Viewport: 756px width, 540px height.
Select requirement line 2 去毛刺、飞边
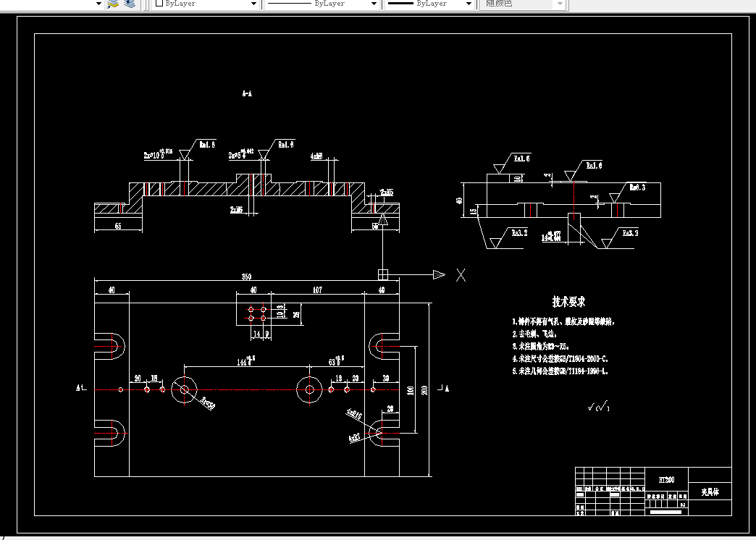click(534, 334)
